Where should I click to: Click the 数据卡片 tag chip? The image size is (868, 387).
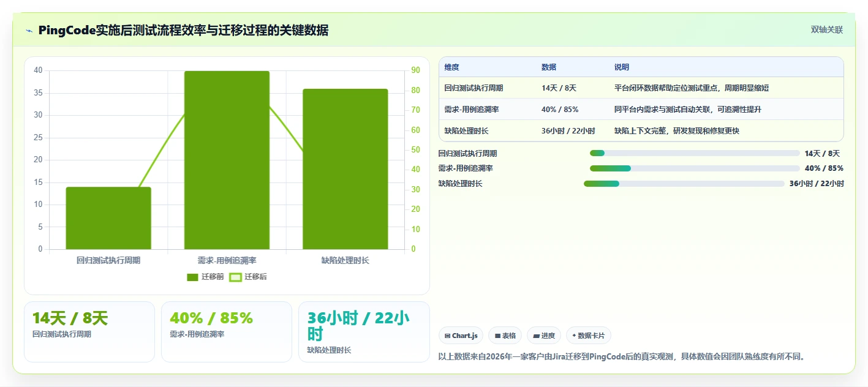coord(589,336)
